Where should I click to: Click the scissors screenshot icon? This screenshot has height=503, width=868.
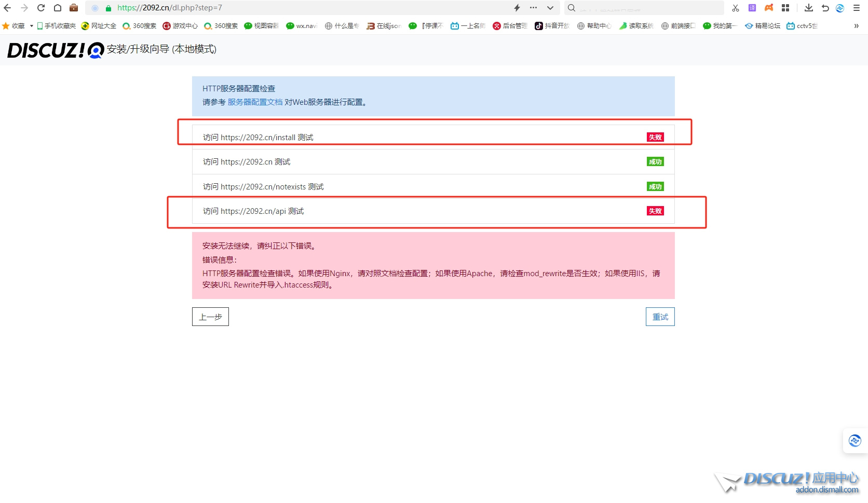[x=735, y=8]
